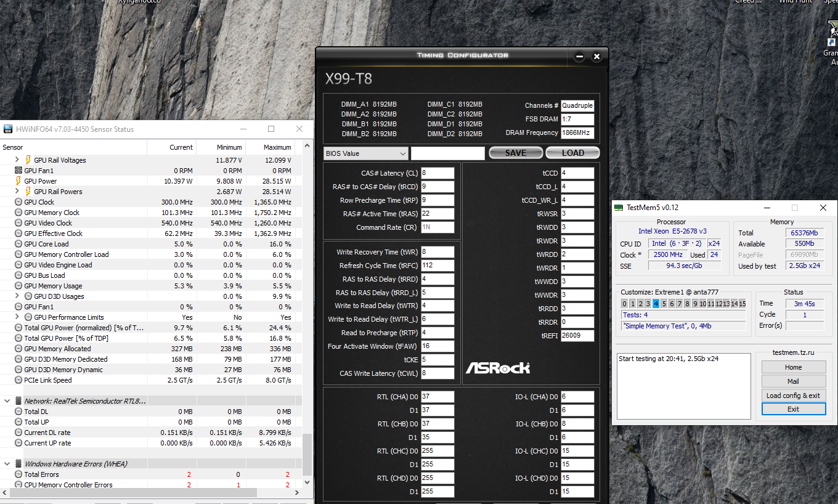Open the BIOS Value dropdown in Timing Configurator
The height and width of the screenshot is (504, 838).
click(366, 153)
